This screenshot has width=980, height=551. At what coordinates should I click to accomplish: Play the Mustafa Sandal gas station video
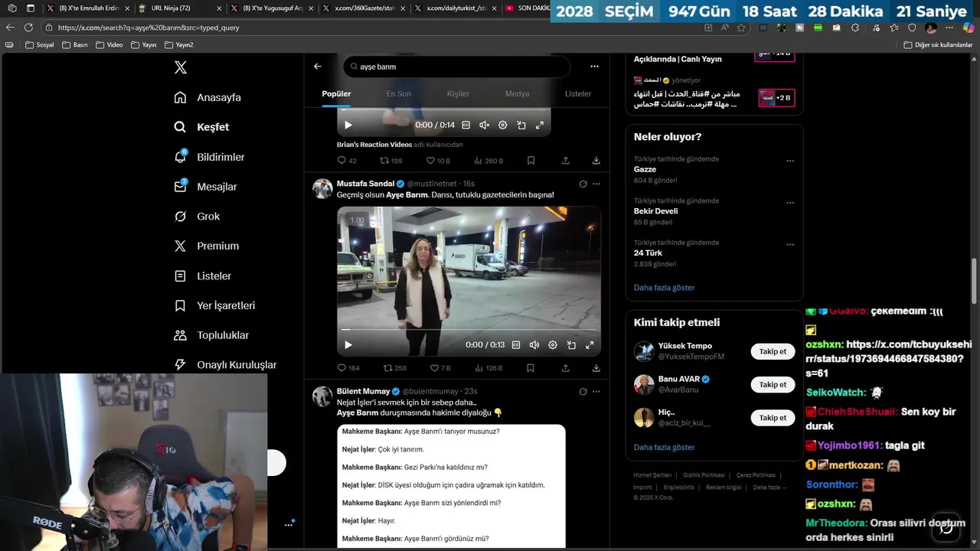pyautogui.click(x=348, y=345)
